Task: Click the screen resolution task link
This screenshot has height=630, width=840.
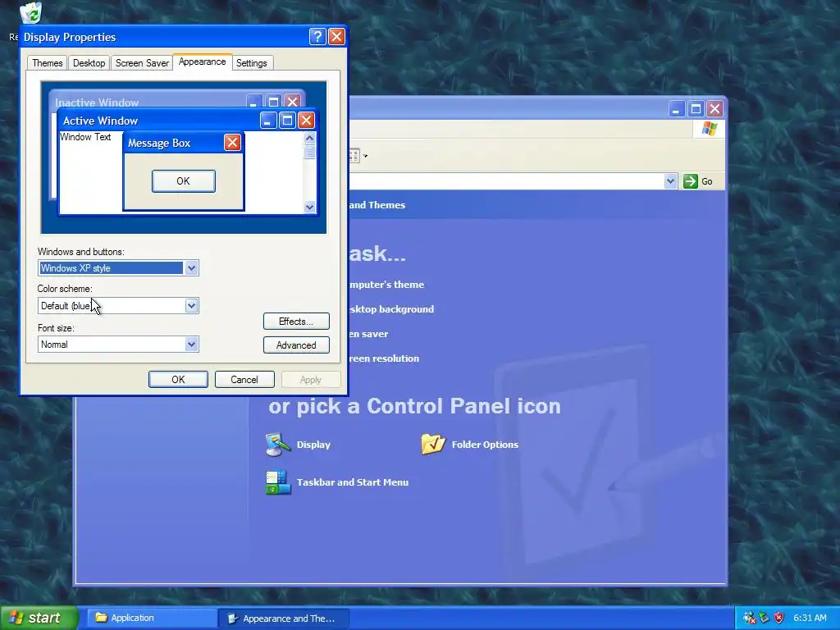Action: click(x=384, y=358)
